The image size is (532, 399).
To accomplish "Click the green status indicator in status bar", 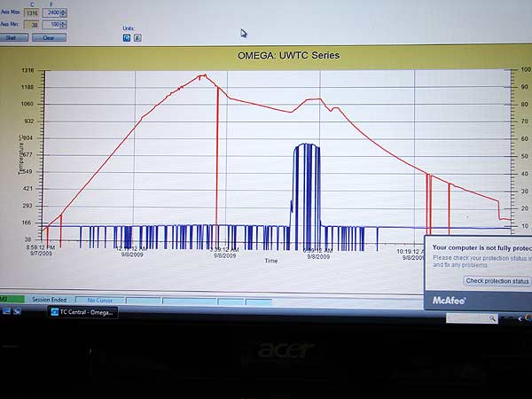I will tap(12, 299).
